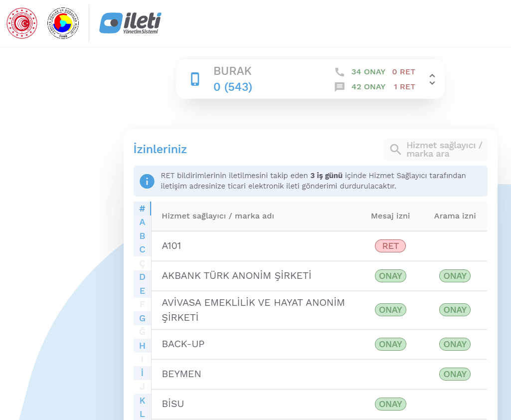The height and width of the screenshot is (420, 511).
Task: Click the mobile phone icon beside BURAK
Action: point(195,79)
